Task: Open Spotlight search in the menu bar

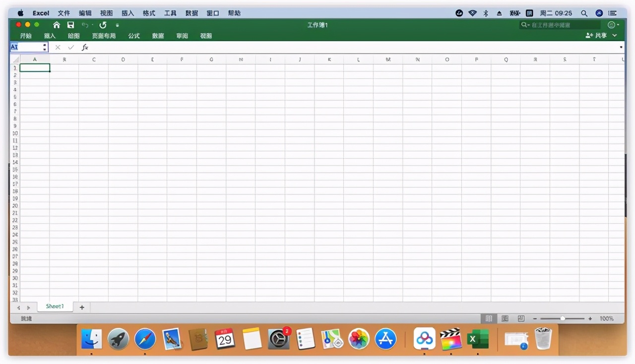Action: (x=584, y=13)
